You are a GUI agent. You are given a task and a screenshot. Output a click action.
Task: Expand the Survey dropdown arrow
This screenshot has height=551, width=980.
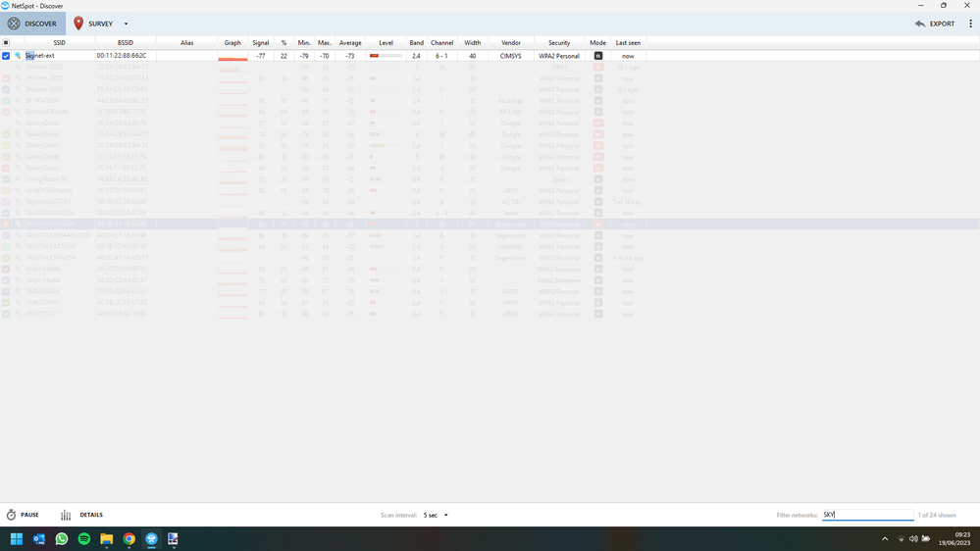pos(126,24)
